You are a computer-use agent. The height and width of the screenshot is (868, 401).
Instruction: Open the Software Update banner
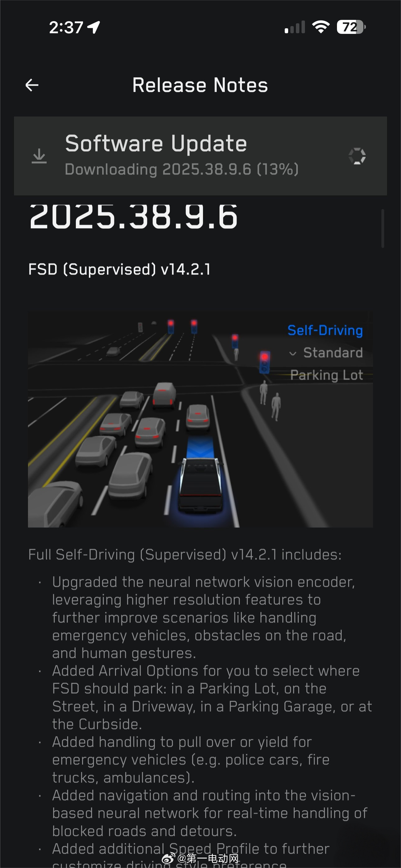point(200,156)
